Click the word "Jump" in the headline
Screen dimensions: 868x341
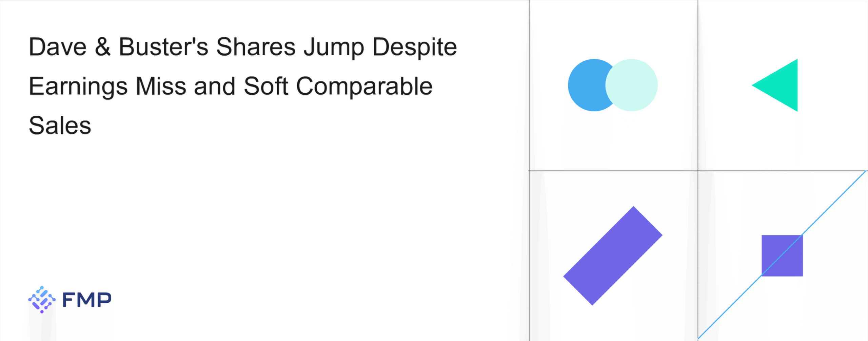tap(334, 48)
